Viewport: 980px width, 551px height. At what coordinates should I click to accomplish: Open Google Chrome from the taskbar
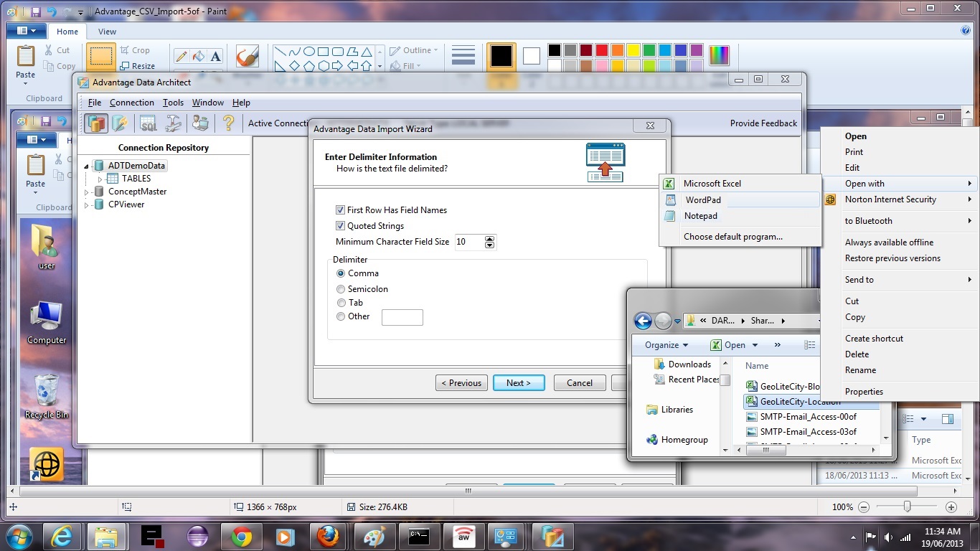[x=241, y=536]
